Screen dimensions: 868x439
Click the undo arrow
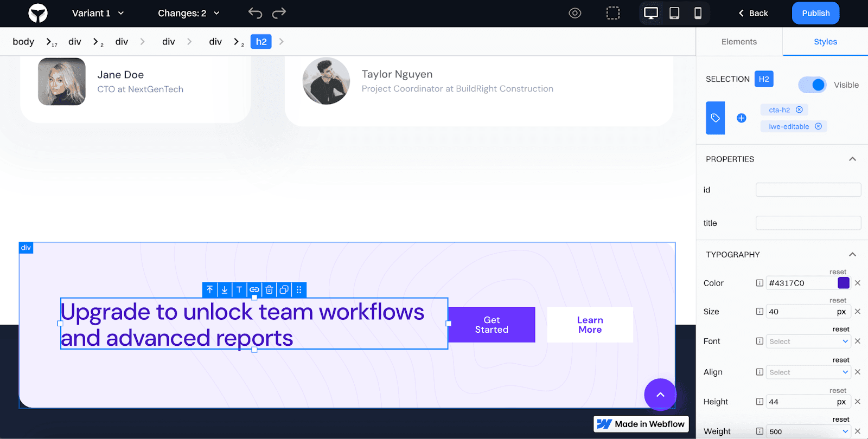(x=255, y=13)
